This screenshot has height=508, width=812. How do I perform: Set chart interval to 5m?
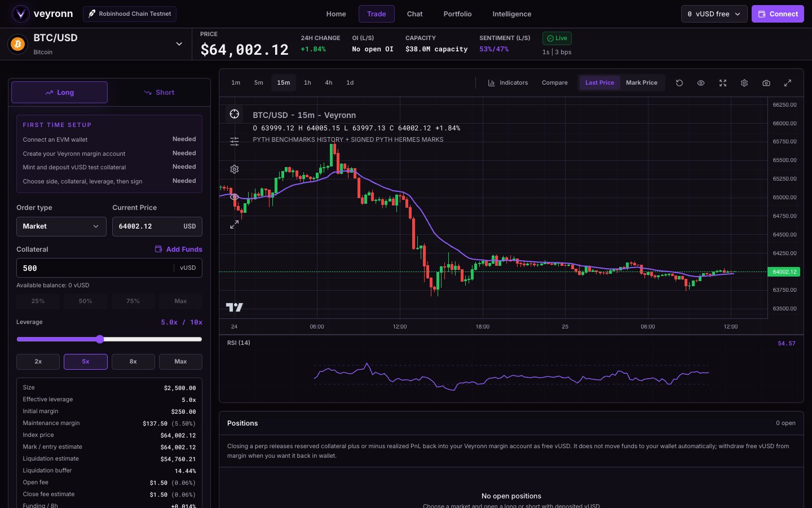point(259,83)
